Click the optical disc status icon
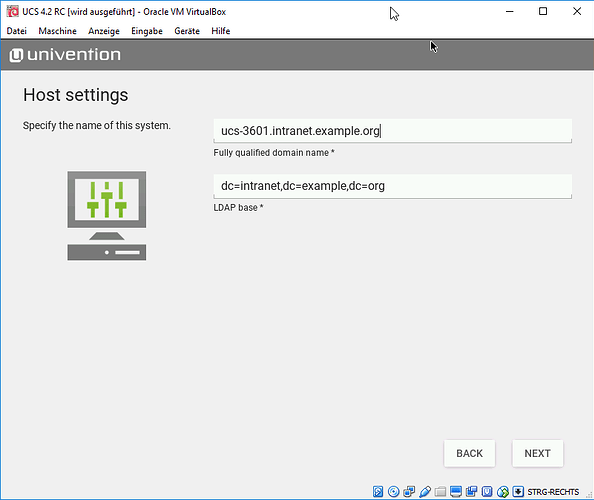This screenshot has width=594, height=500. 394,492
